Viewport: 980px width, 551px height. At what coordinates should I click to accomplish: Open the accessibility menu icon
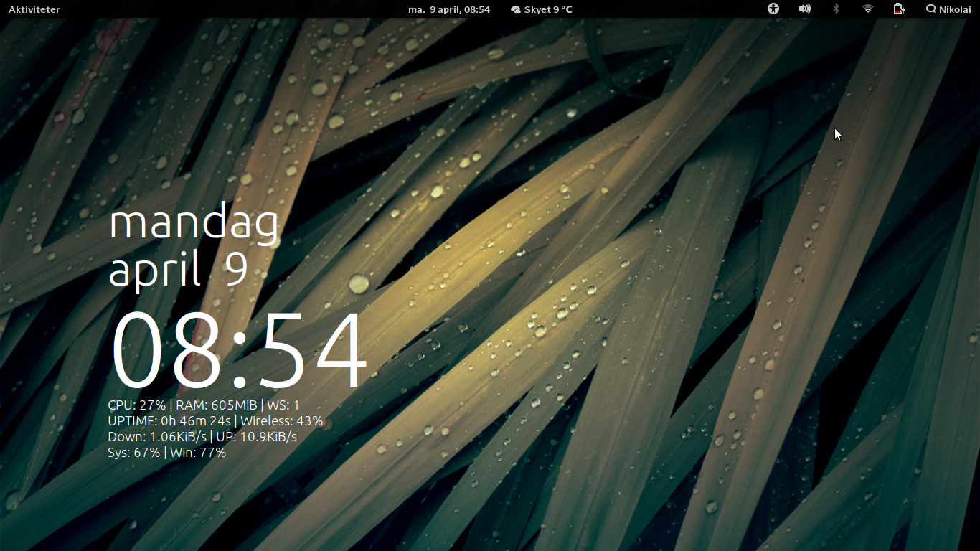point(773,9)
